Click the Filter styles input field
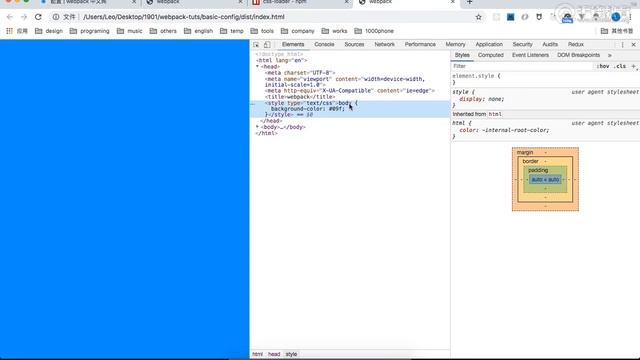 522,66
